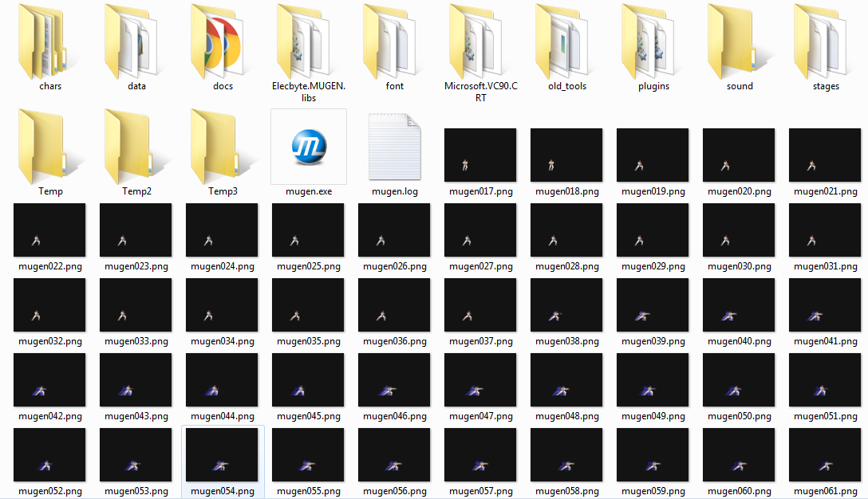Select thumbnail mugen035.png

click(308, 305)
